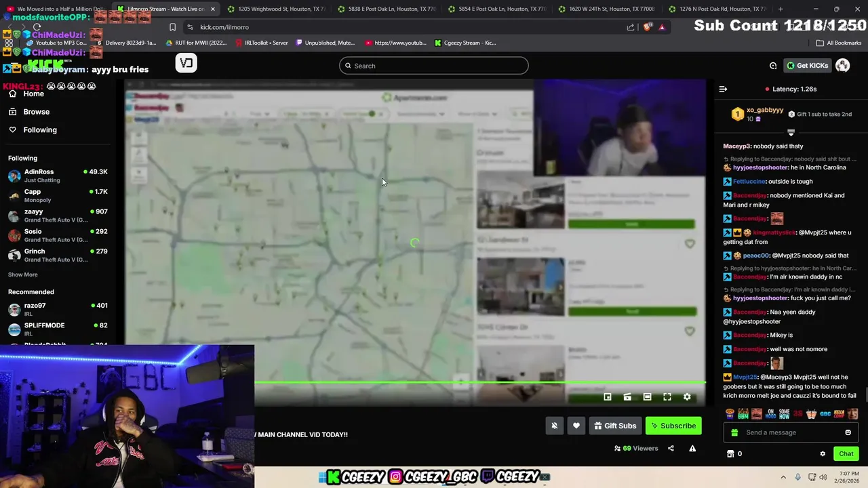Click in the Kick Search field
This screenshot has width=868, height=488.
pyautogui.click(x=434, y=66)
